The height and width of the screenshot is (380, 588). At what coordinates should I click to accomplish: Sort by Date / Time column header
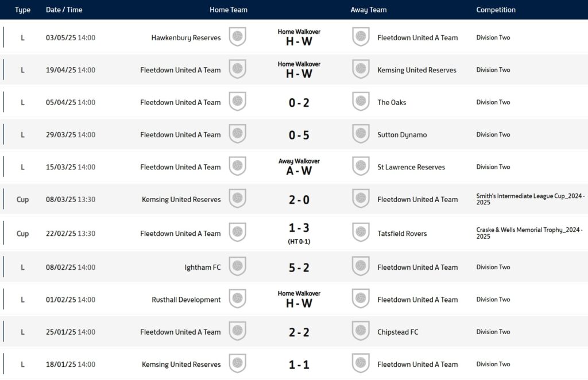click(64, 10)
